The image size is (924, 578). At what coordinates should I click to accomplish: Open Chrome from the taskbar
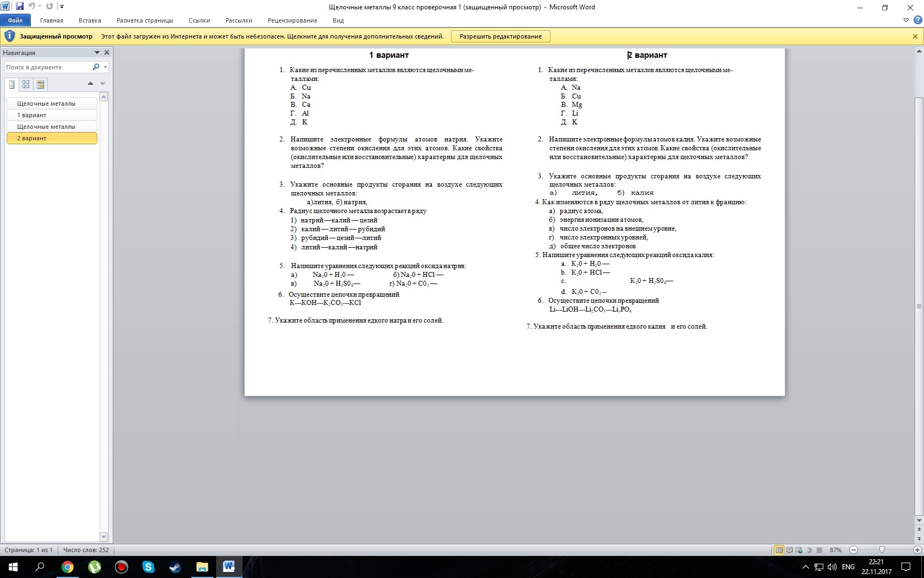pyautogui.click(x=67, y=567)
